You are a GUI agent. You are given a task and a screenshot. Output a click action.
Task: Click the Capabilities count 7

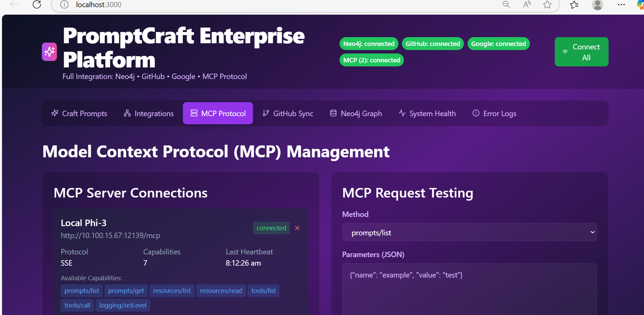pos(145,263)
